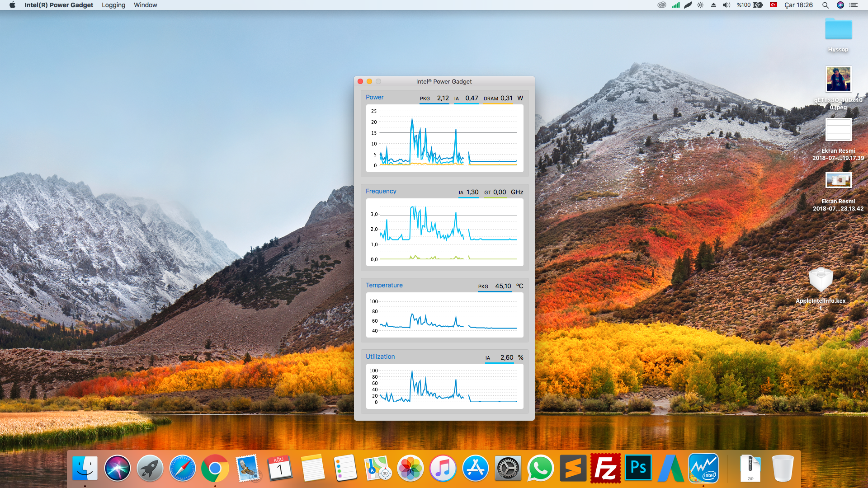Open the Intel(R) Power Gadget app menu

tap(59, 5)
